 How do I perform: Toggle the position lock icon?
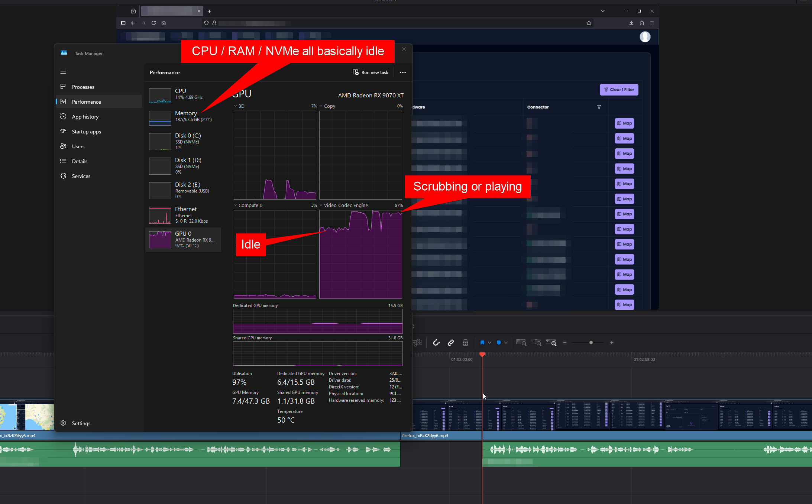coord(465,343)
